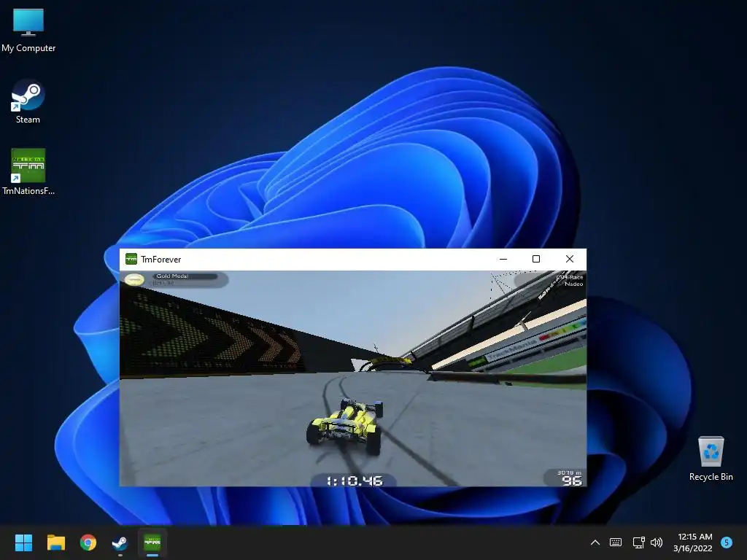Open the touch keyboard tray icon
Screen dimensions: 747x560
tap(616, 542)
